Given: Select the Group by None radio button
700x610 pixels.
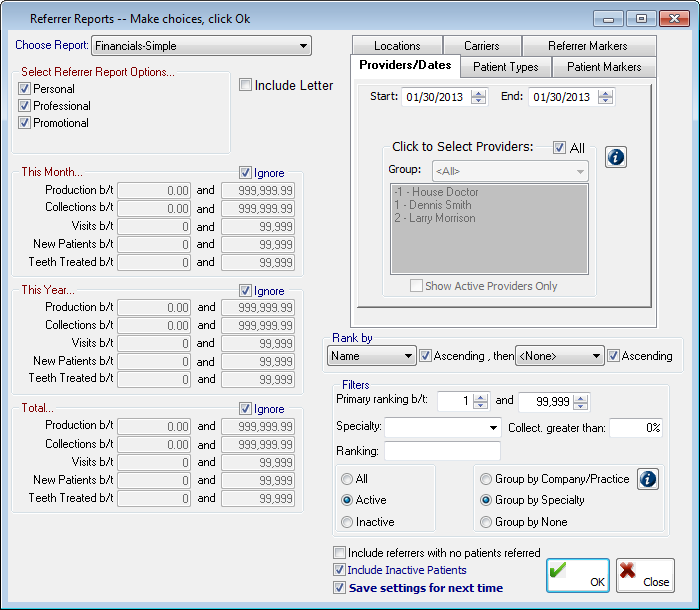Looking at the screenshot, I should click(x=486, y=522).
